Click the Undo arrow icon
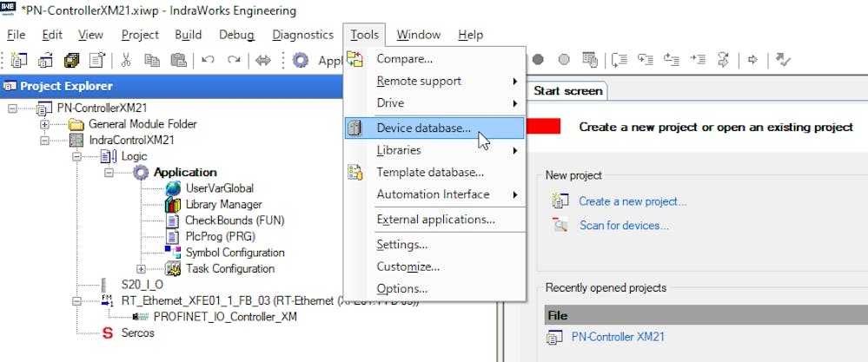This screenshot has width=868, height=362. 209,60
